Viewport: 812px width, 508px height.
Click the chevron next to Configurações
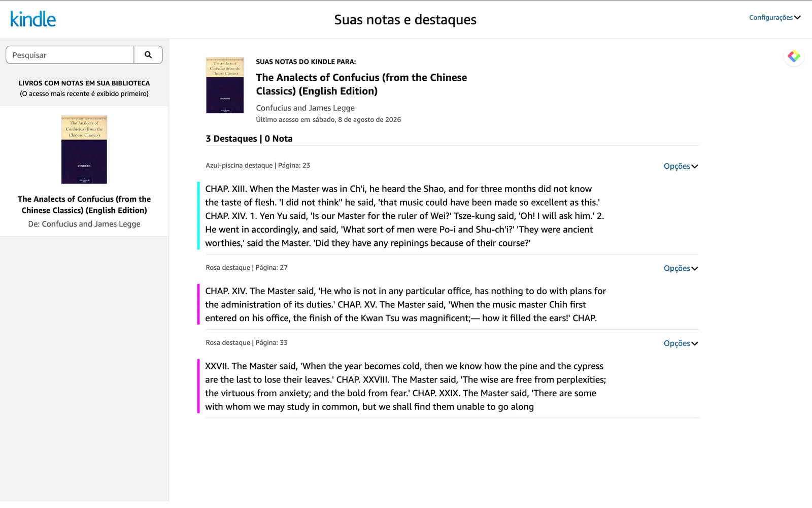pos(797,17)
